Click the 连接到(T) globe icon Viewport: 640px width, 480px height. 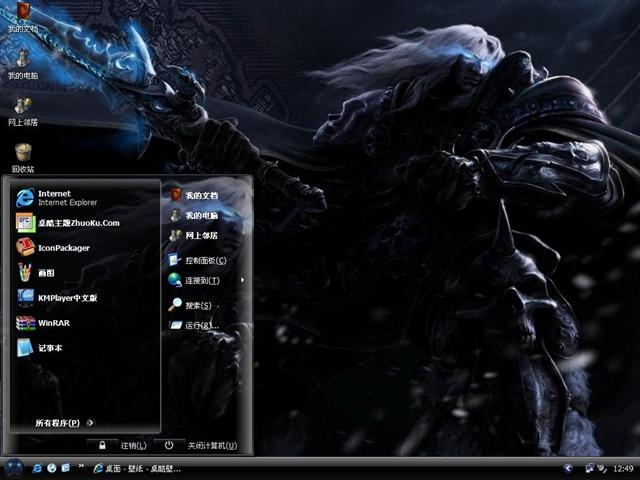175,280
